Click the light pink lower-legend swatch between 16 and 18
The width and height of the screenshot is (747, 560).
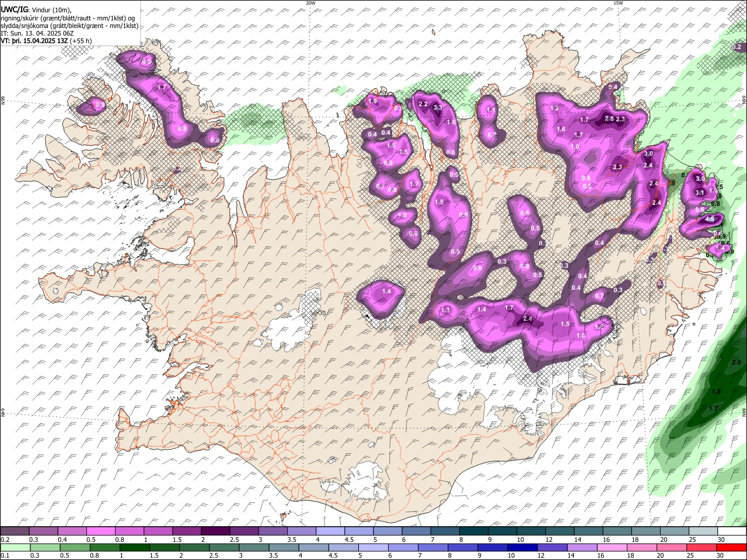point(612,547)
